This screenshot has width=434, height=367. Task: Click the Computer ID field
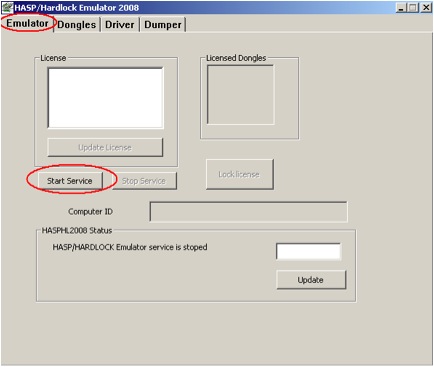(x=249, y=212)
